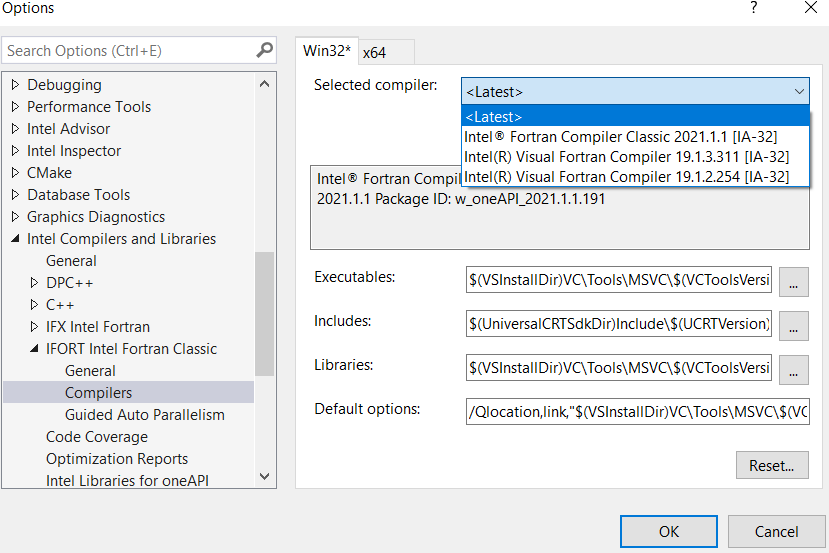
Task: Select DPC++ in the tree
Action: 69,283
